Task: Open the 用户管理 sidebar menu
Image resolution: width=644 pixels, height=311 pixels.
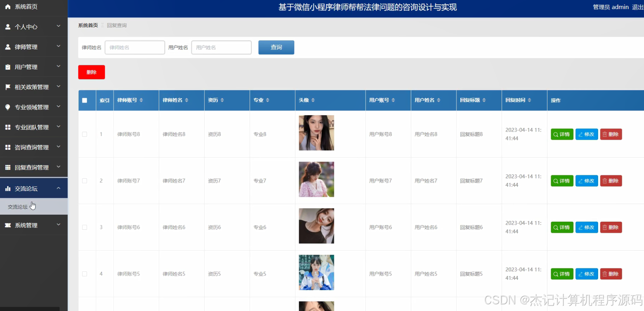Action: click(x=34, y=67)
